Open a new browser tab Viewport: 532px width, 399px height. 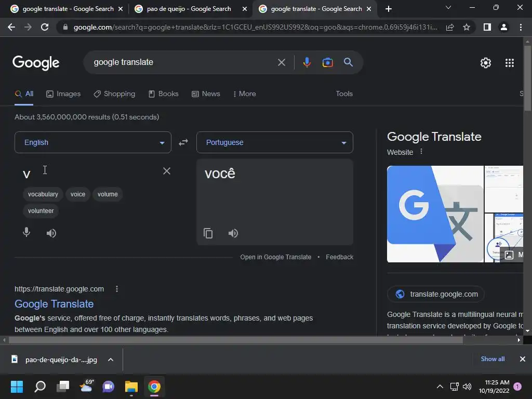389,9
